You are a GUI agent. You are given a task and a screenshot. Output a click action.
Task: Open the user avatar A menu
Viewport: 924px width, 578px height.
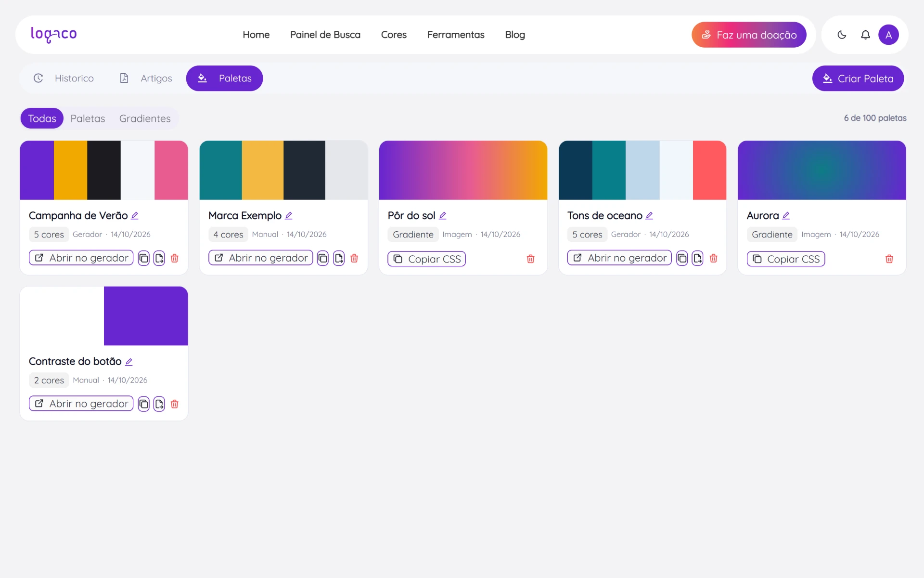pyautogui.click(x=888, y=35)
